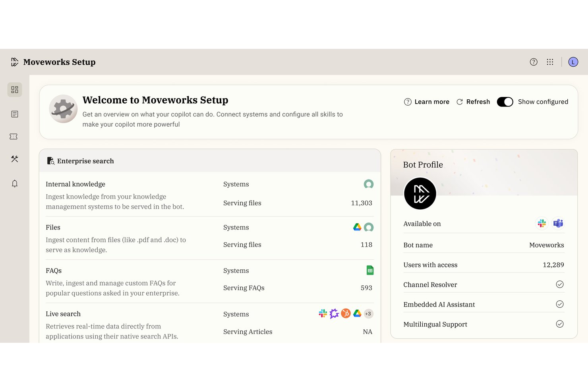Click the Google Sheets icon in the FAQs row
588x392 pixels.
(x=370, y=270)
